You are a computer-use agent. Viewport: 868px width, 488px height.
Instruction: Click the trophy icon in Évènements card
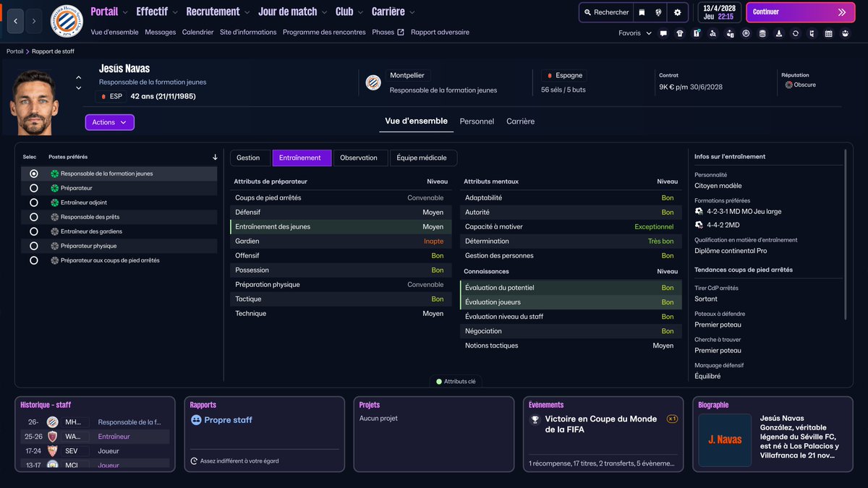[x=535, y=419]
